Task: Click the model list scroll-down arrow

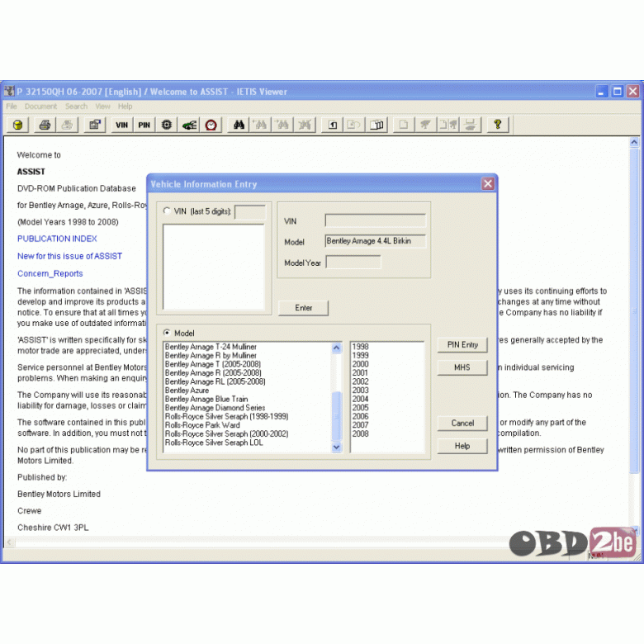Action: pyautogui.click(x=336, y=447)
